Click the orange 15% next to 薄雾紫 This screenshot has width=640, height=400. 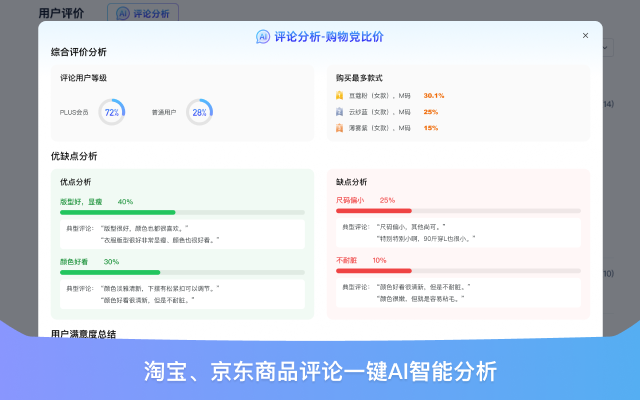431,128
